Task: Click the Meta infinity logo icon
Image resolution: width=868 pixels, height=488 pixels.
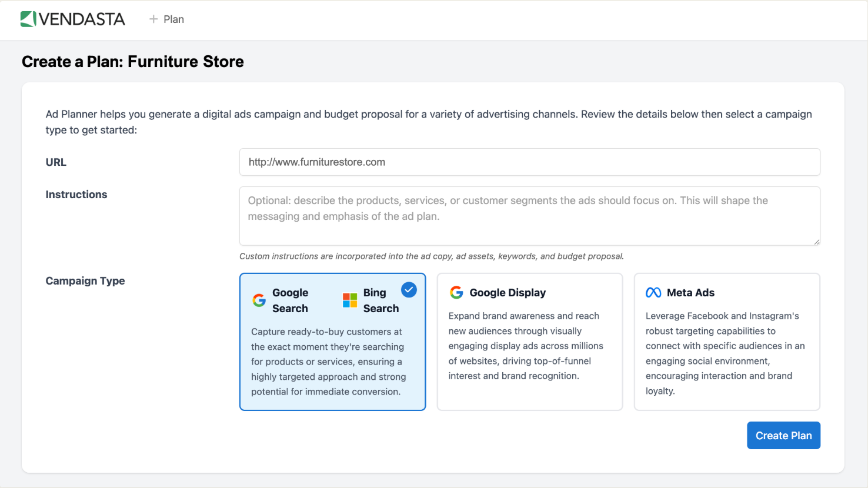Action: tap(653, 293)
